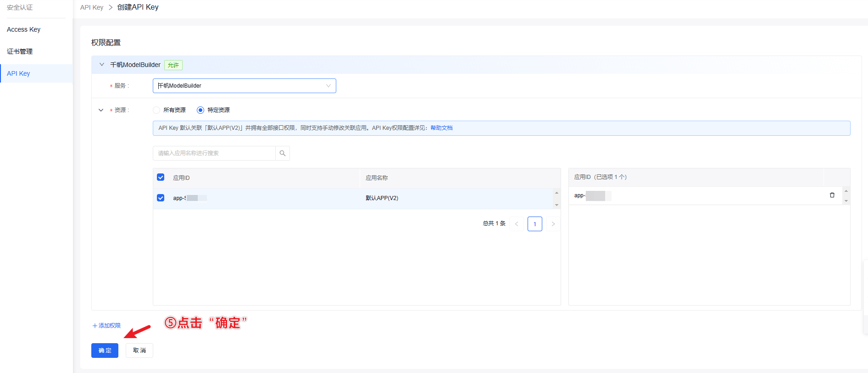Select the 所有资源 radio option

pyautogui.click(x=156, y=110)
